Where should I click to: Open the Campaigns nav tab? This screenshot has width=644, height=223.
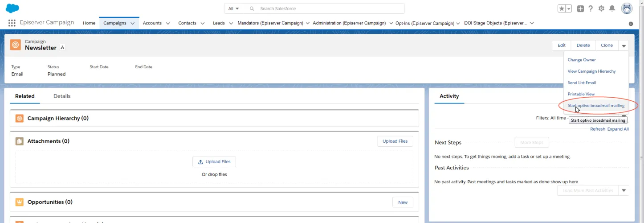[x=115, y=23]
